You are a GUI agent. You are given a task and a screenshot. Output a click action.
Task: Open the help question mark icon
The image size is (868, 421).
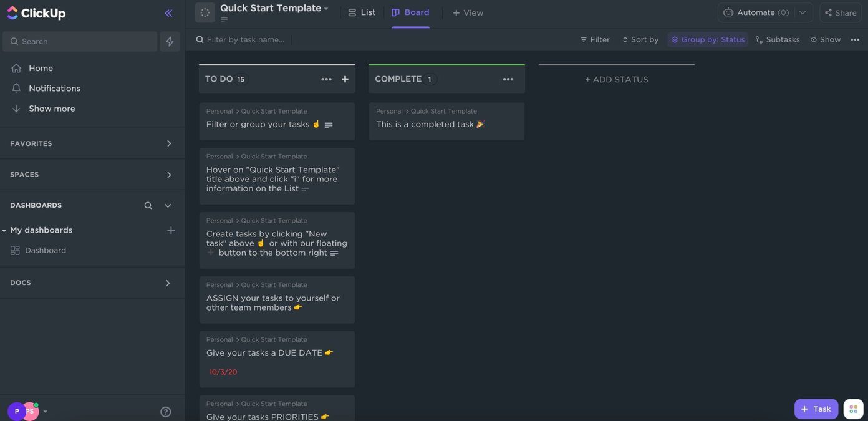[x=165, y=412]
